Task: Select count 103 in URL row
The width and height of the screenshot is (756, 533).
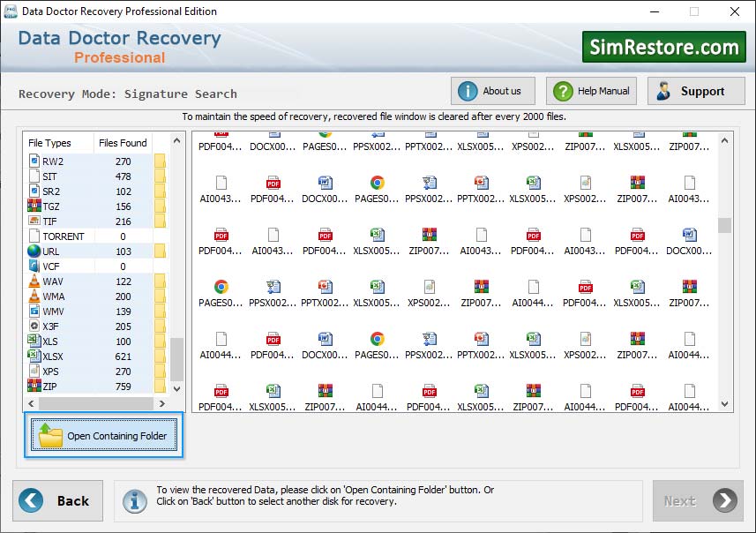Action: 123,251
